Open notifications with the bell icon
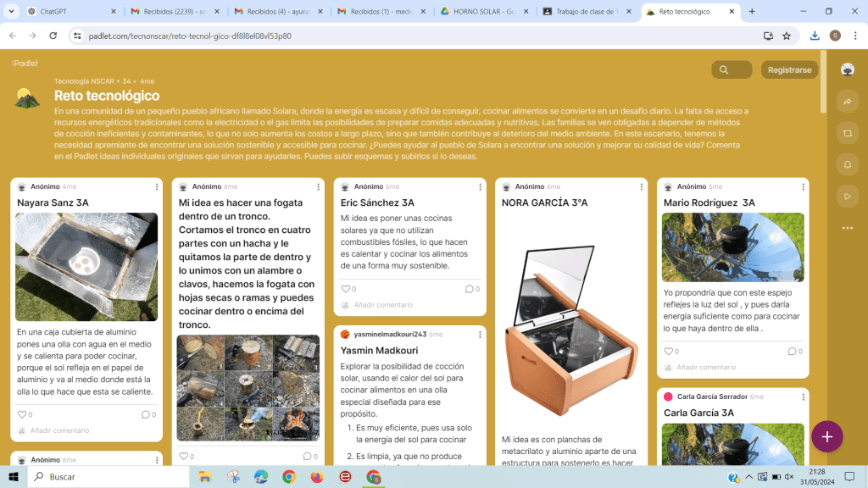Viewport: 868px width, 488px height. pyautogui.click(x=847, y=164)
